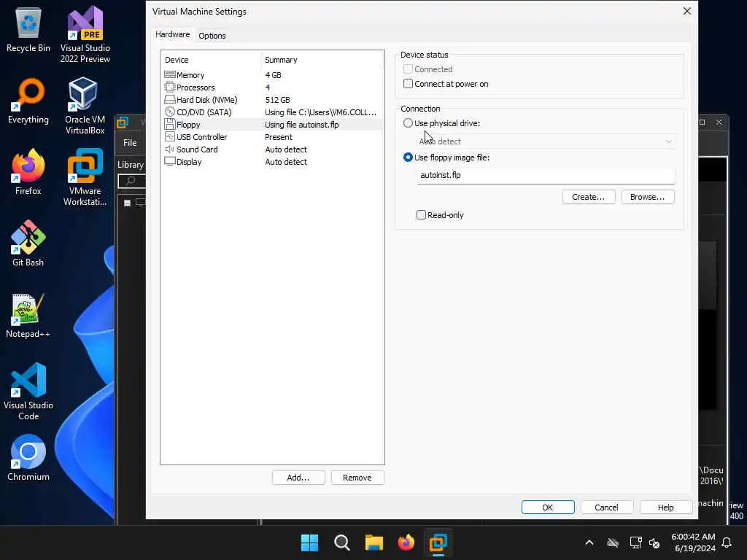Click the Library search box in VMware
The height and width of the screenshot is (560, 747).
pyautogui.click(x=132, y=181)
